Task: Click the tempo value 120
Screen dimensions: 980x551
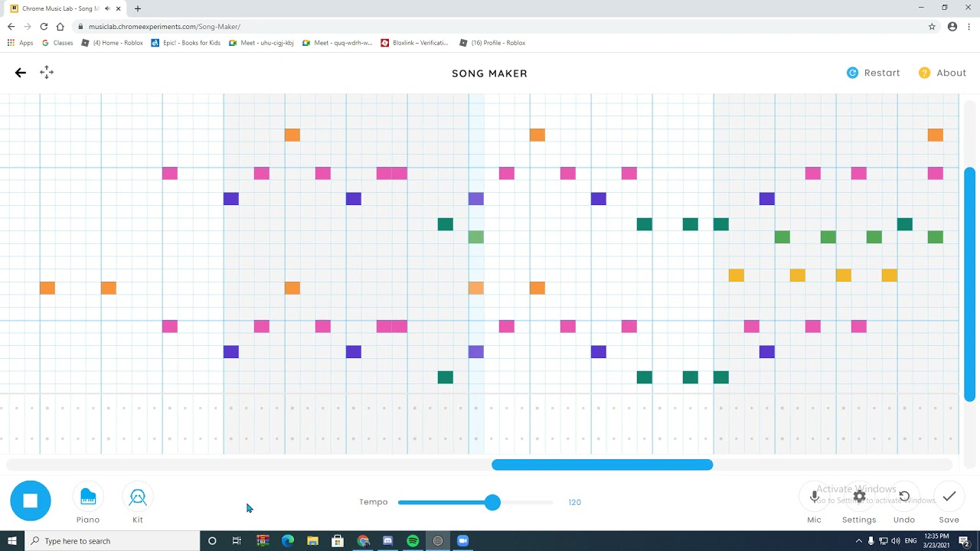Action: coord(575,502)
